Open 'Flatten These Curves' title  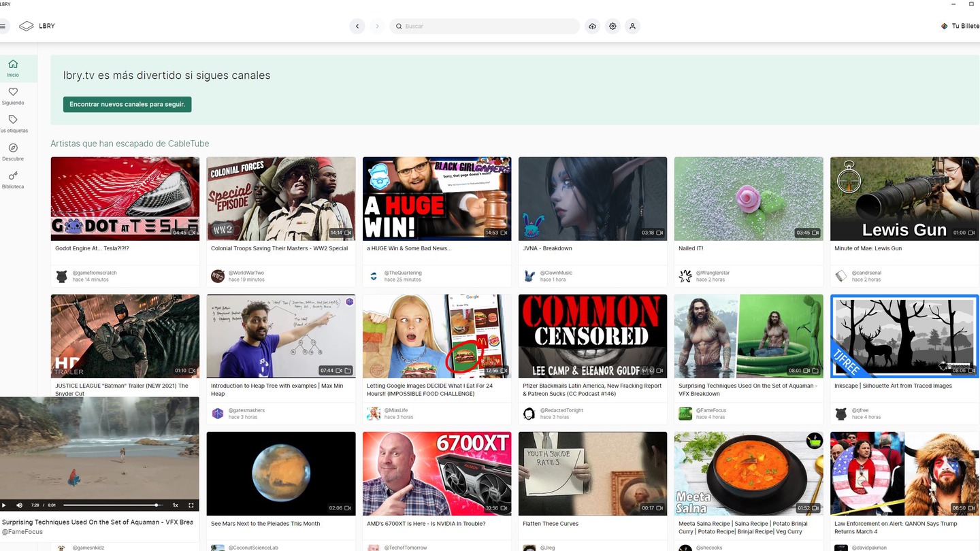tap(551, 524)
